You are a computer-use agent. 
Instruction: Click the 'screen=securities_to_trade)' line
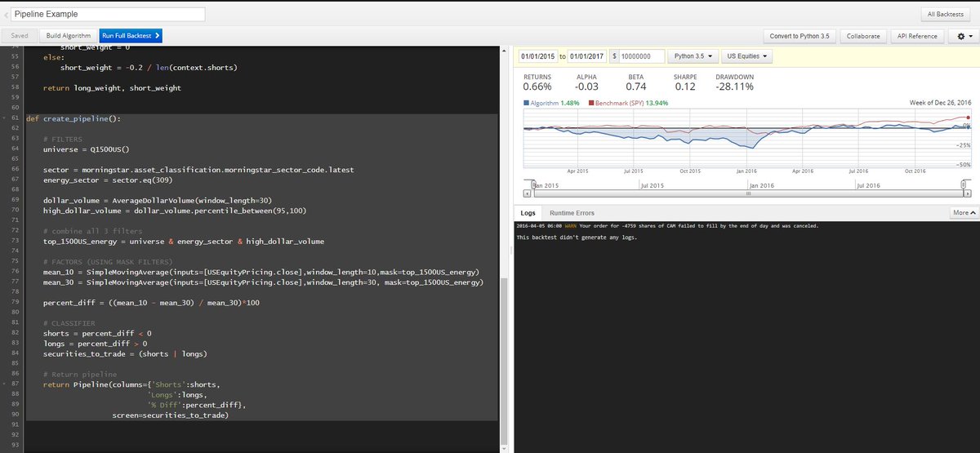point(171,415)
